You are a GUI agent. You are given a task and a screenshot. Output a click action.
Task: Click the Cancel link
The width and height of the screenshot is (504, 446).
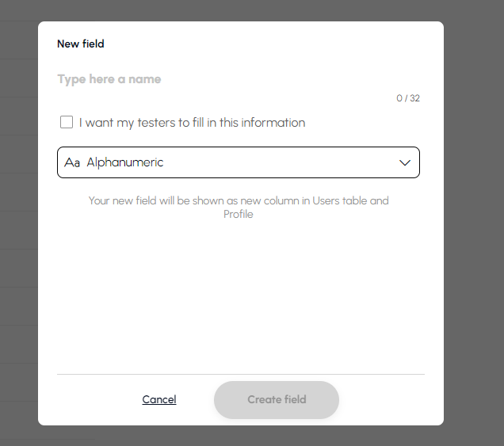[x=159, y=399]
